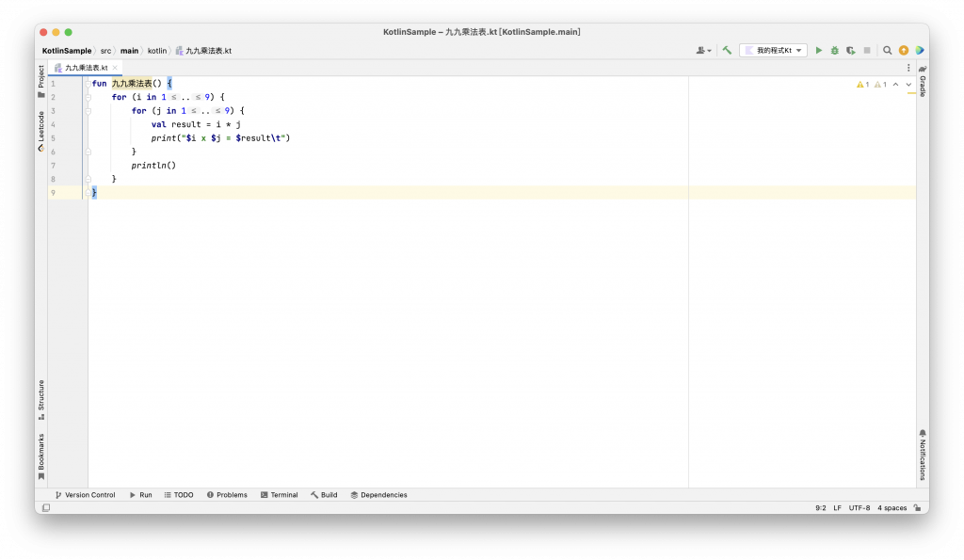Click KotlinSample in the breadcrumb
The image size is (964, 560).
67,51
